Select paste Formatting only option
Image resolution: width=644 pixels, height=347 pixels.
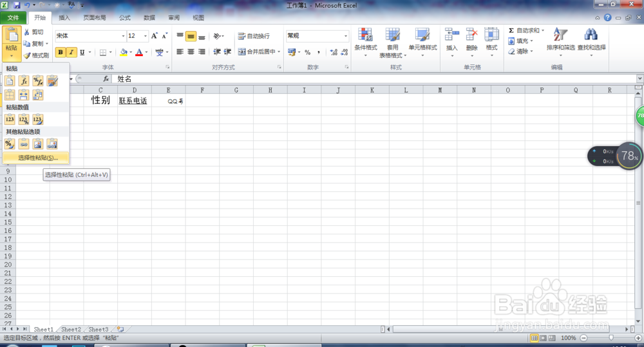pyautogui.click(x=10, y=144)
